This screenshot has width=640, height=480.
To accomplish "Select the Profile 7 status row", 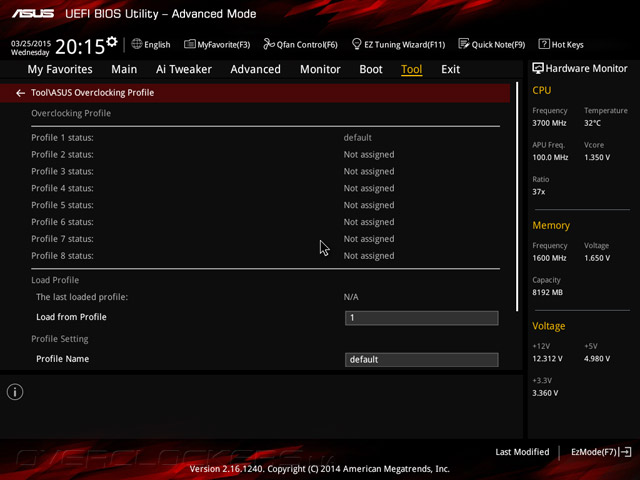I will click(265, 239).
